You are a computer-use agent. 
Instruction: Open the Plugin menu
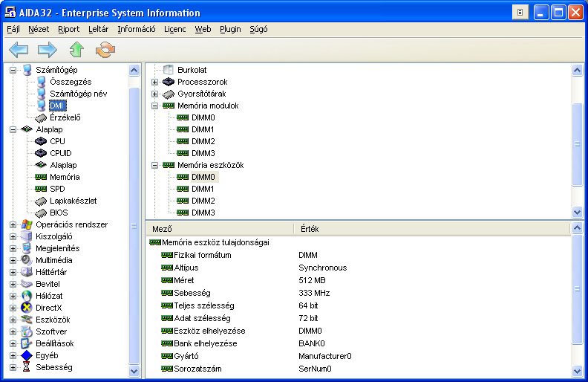point(230,30)
